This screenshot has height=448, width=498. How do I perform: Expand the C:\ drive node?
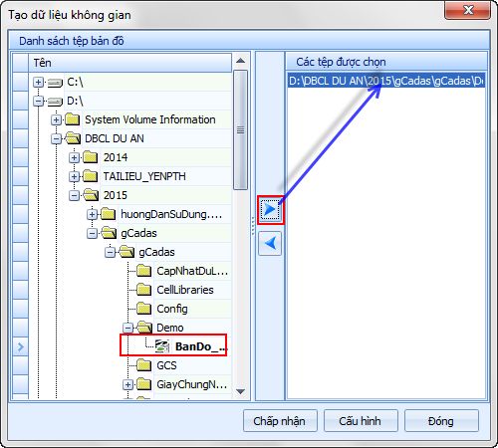pos(38,83)
